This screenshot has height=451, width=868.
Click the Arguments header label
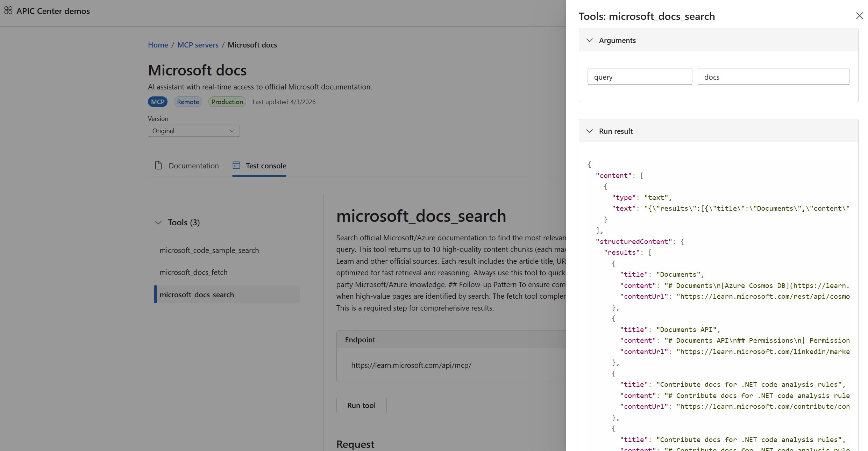(617, 41)
